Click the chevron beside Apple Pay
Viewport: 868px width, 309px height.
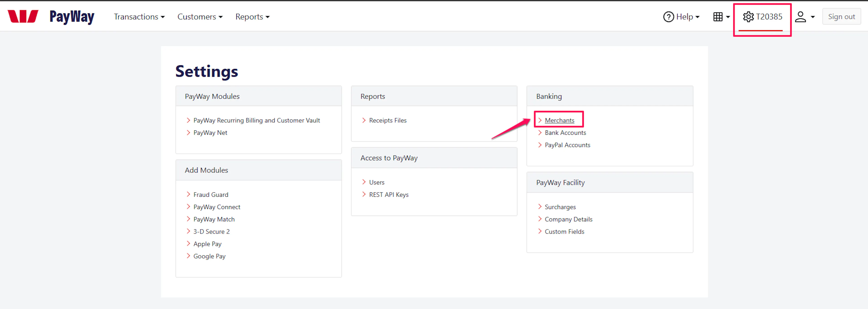[x=188, y=244]
